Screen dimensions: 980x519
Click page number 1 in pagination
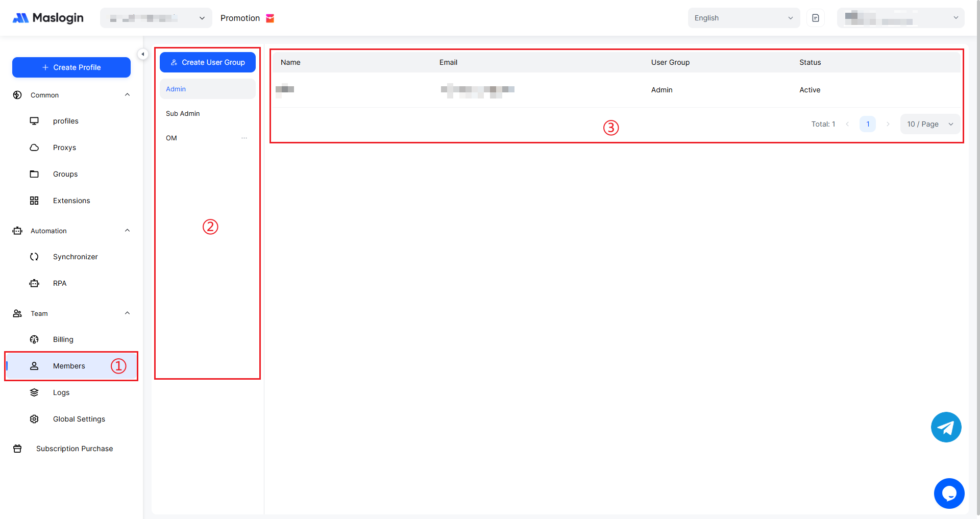[x=867, y=124]
